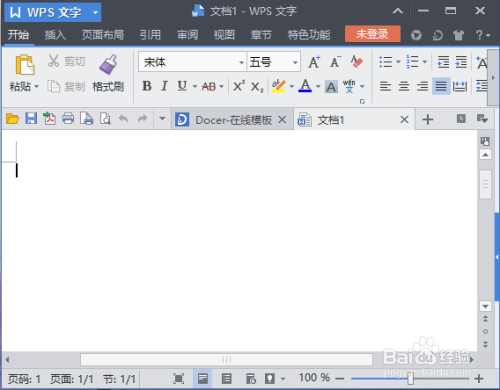The width and height of the screenshot is (500, 390).
Task: Expand highlight color dropdown arrow
Action: pyautogui.click(x=292, y=87)
